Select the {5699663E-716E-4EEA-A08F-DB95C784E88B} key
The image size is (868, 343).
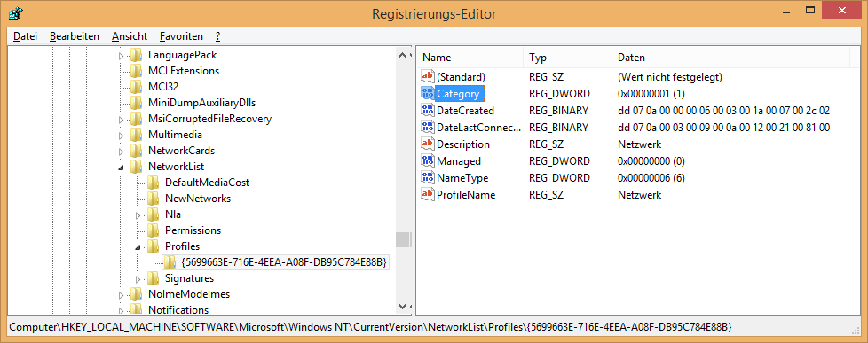[283, 261]
